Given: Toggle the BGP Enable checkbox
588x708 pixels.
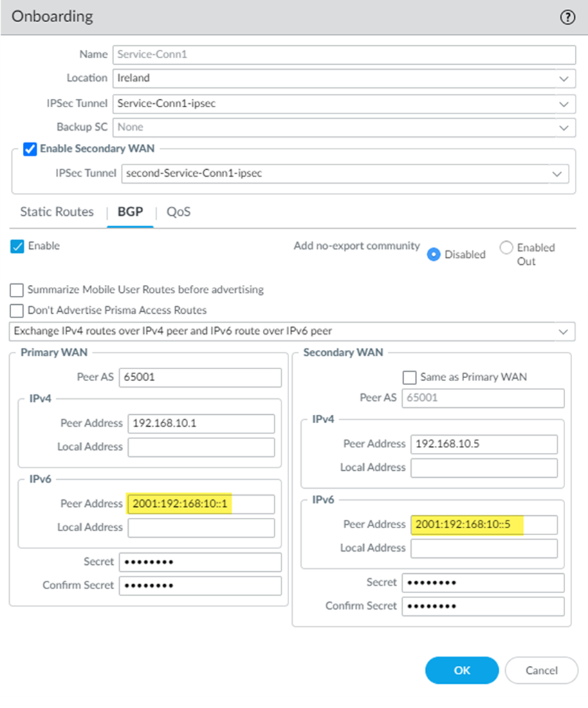Looking at the screenshot, I should pos(17,246).
